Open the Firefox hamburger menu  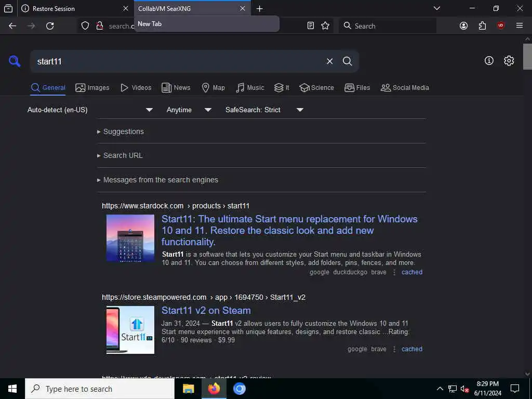point(520,25)
